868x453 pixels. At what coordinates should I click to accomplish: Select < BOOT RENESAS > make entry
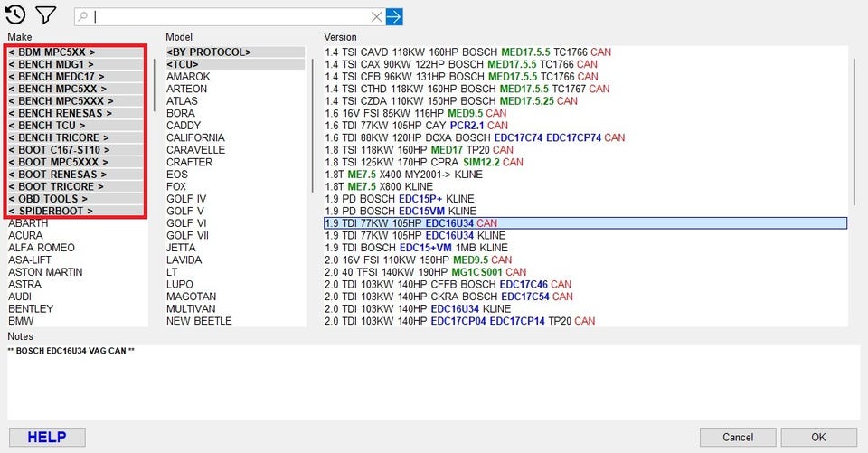tap(75, 174)
